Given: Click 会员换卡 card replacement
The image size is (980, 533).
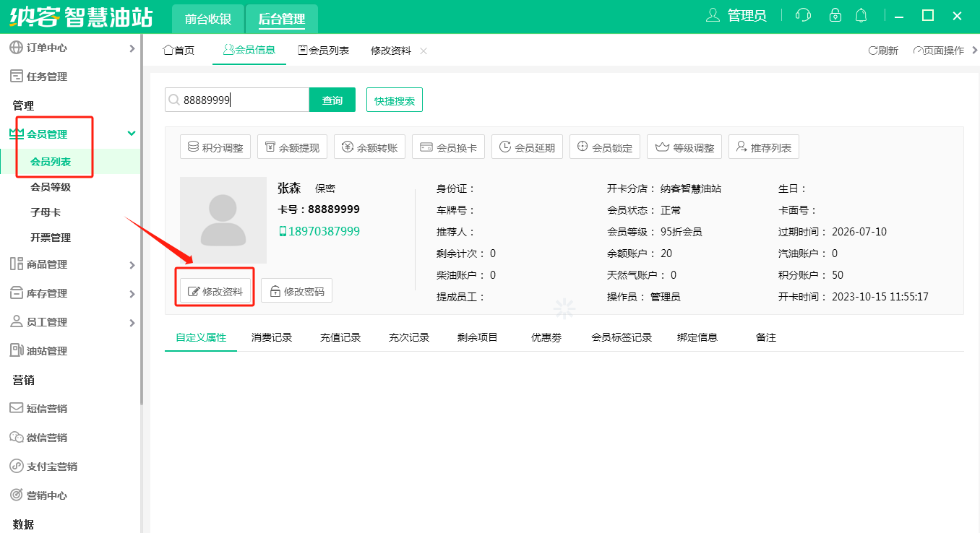Looking at the screenshot, I should [448, 147].
